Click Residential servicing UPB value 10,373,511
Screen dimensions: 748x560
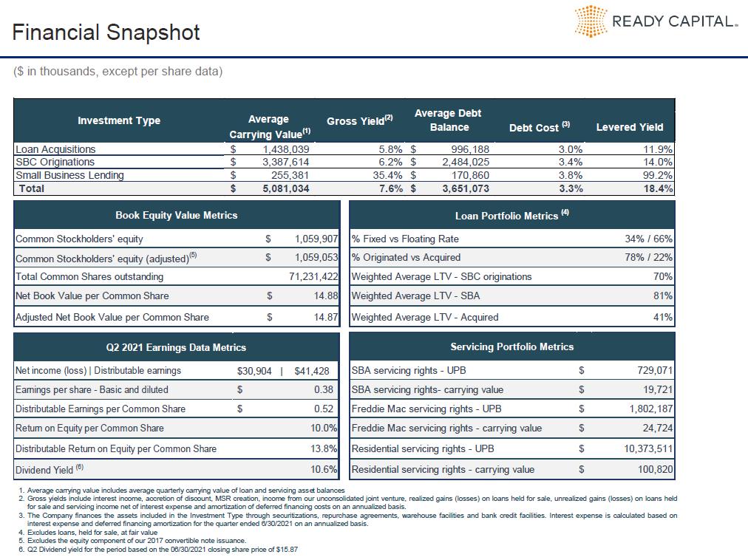[x=648, y=448]
